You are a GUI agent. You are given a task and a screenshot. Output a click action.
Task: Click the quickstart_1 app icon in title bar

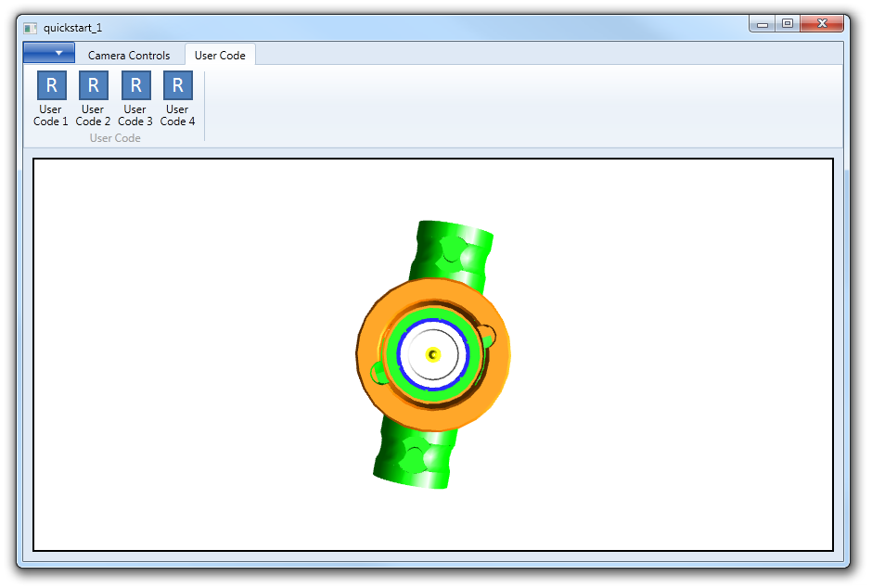coord(31,28)
